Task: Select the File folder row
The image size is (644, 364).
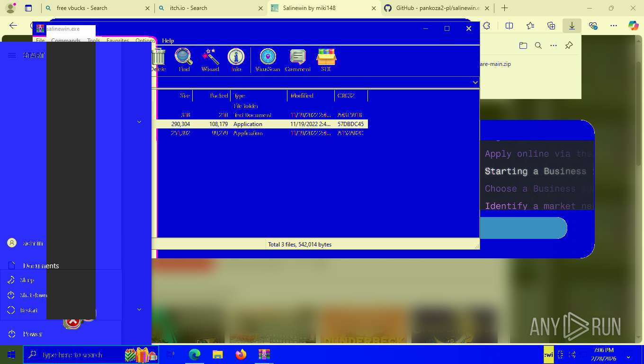Action: point(262,106)
